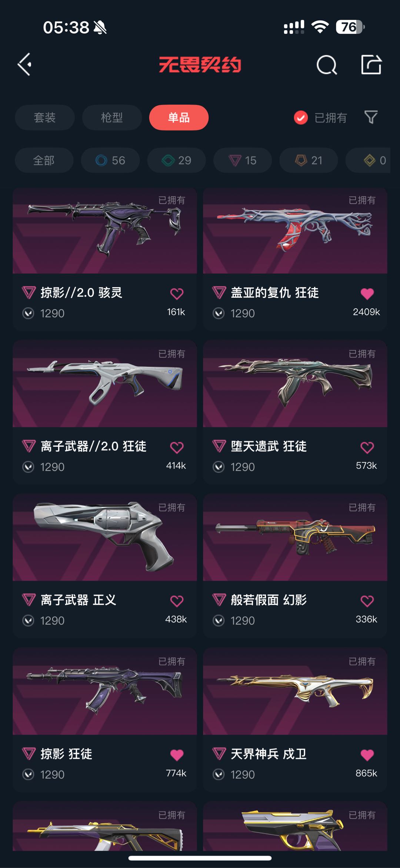Image resolution: width=400 pixels, height=868 pixels.
Task: Go back using the arrow icon
Action: point(24,65)
